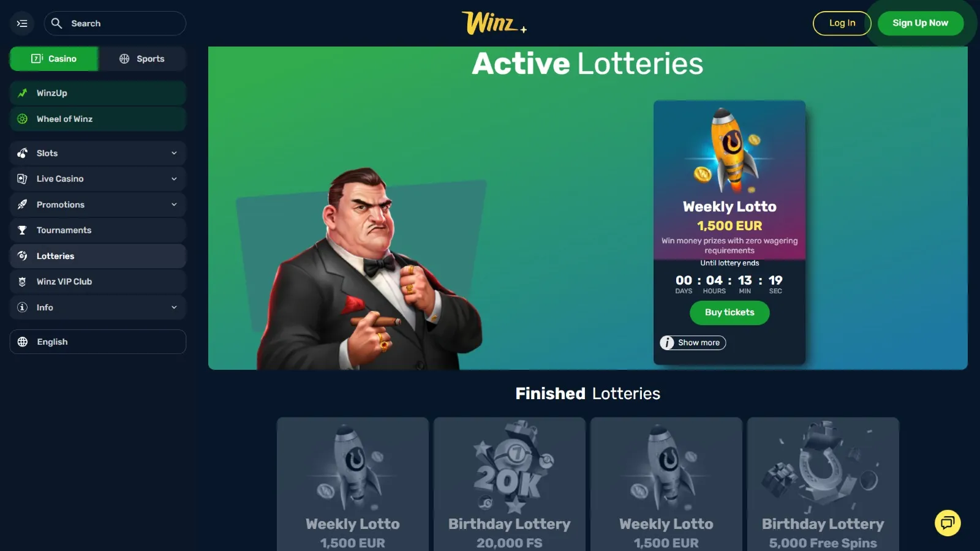Click the Log In button
Image resolution: width=980 pixels, height=551 pixels.
pyautogui.click(x=842, y=23)
